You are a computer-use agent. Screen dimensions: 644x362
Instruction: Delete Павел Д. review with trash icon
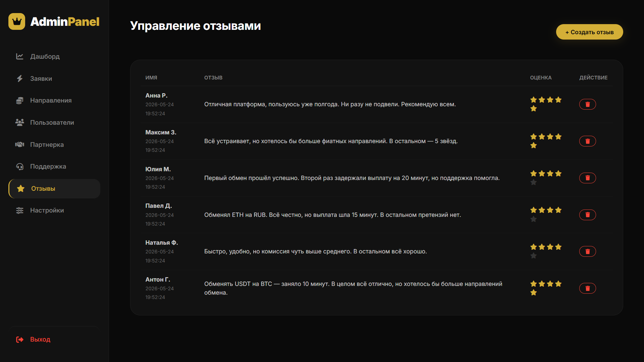click(x=588, y=215)
